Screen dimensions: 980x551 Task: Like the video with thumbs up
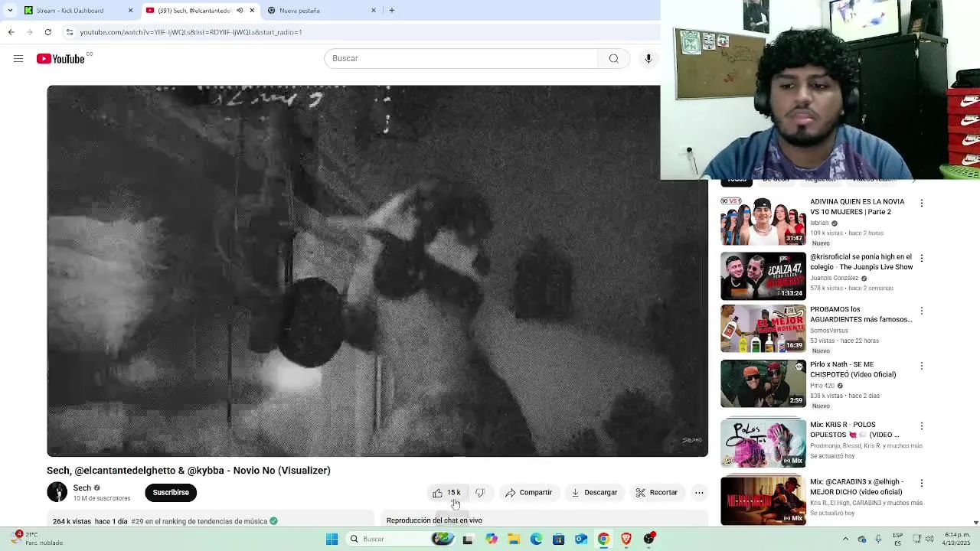(446, 493)
